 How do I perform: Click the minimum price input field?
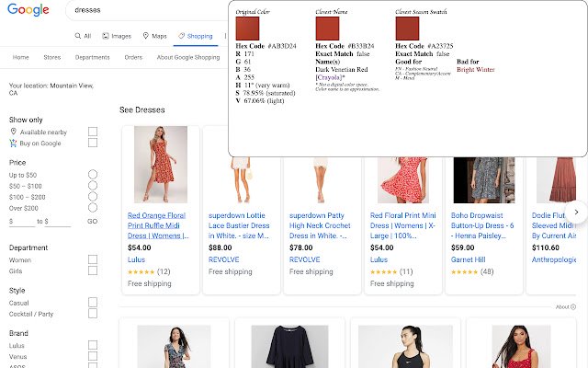pos(23,222)
